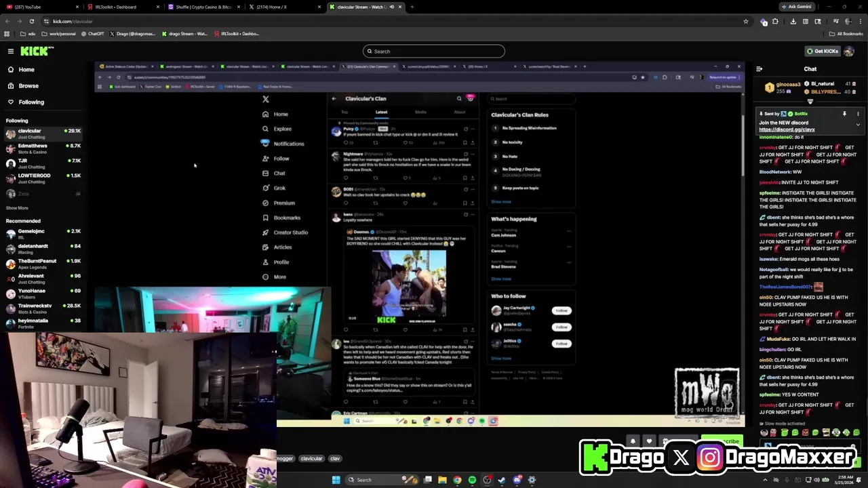Follow Jay Cartwright in Who to follow

[561, 310]
